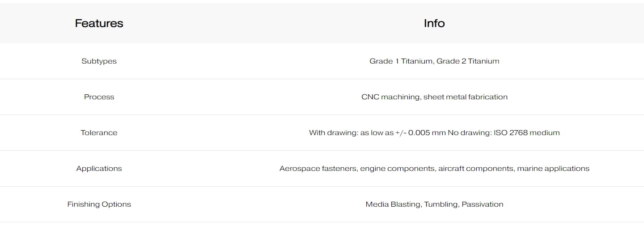
Task: Click the Tolerance row label
Action: pyautogui.click(x=99, y=133)
